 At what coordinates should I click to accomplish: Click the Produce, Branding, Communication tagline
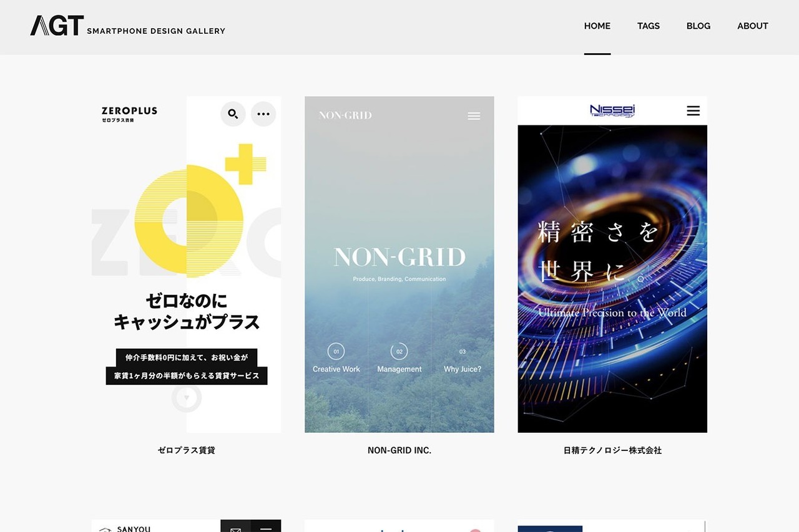399,279
